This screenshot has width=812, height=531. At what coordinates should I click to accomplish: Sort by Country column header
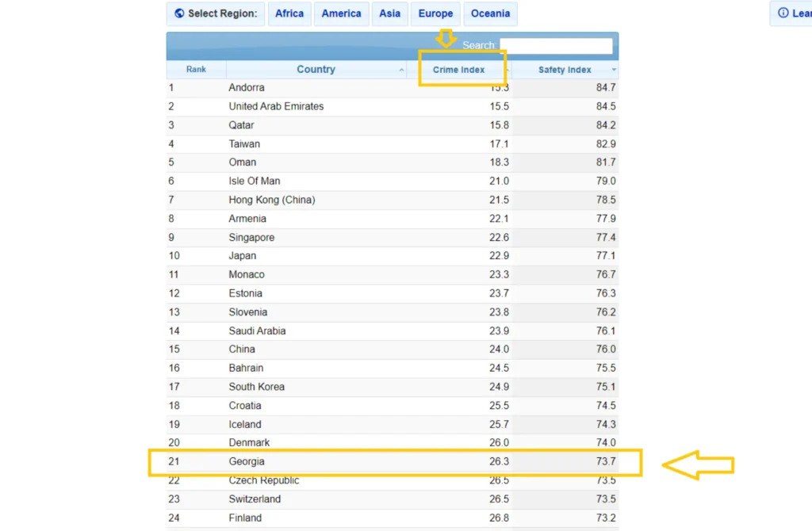pyautogui.click(x=316, y=70)
